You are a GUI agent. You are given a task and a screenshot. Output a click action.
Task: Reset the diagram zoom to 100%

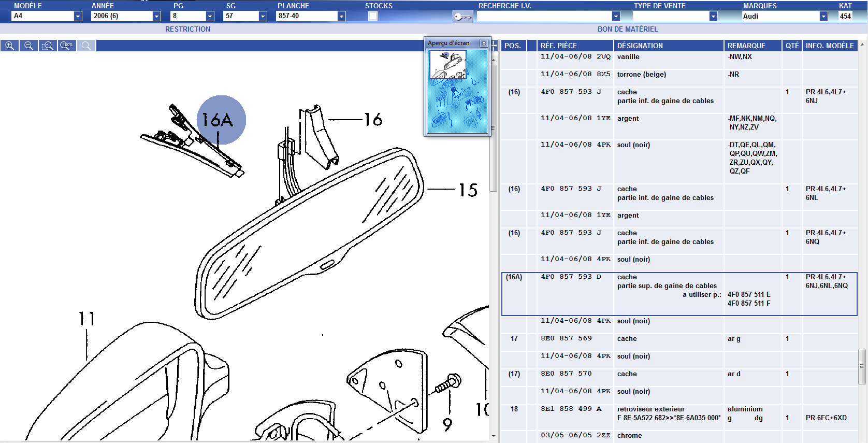point(67,46)
